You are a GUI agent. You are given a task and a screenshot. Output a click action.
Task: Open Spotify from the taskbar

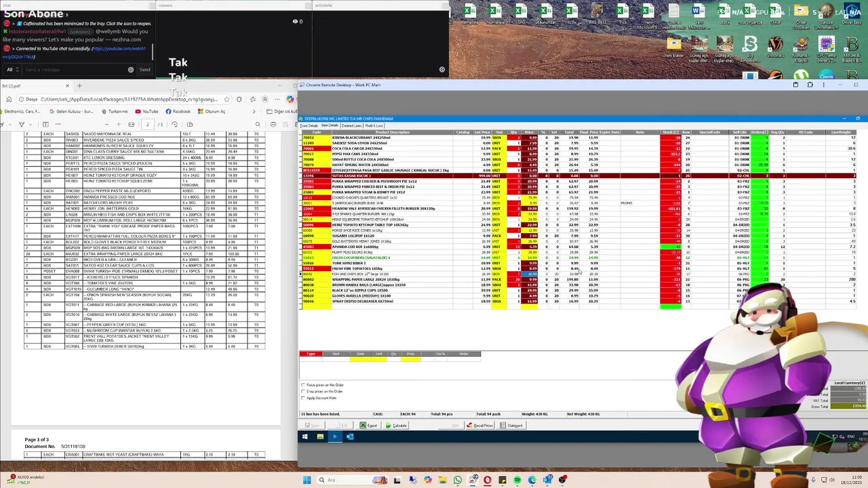pyautogui.click(x=517, y=480)
